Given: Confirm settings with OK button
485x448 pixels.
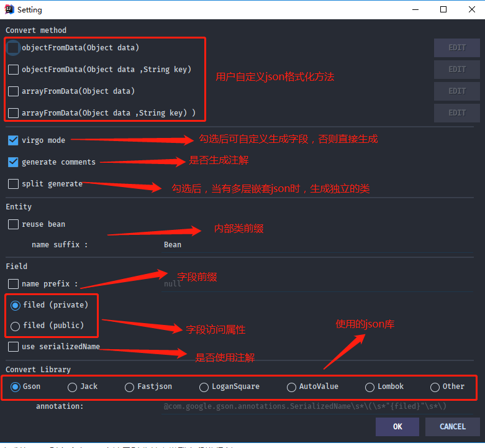Looking at the screenshot, I should 397,427.
